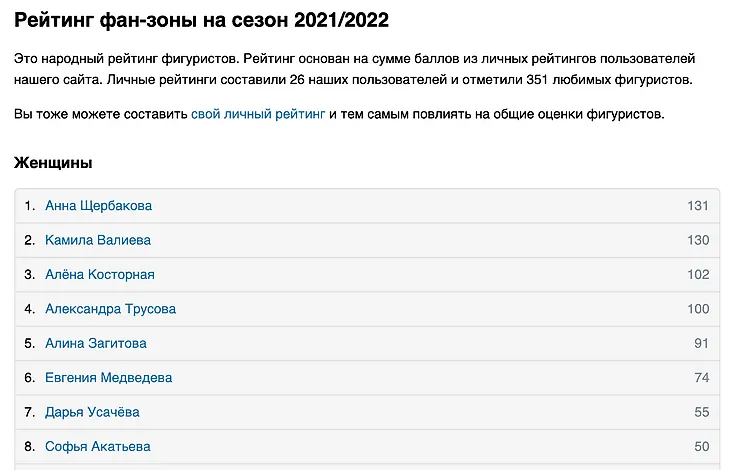This screenshot has width=730, height=470.
Task: Click the score 131 in the first row
Action: pos(697,206)
